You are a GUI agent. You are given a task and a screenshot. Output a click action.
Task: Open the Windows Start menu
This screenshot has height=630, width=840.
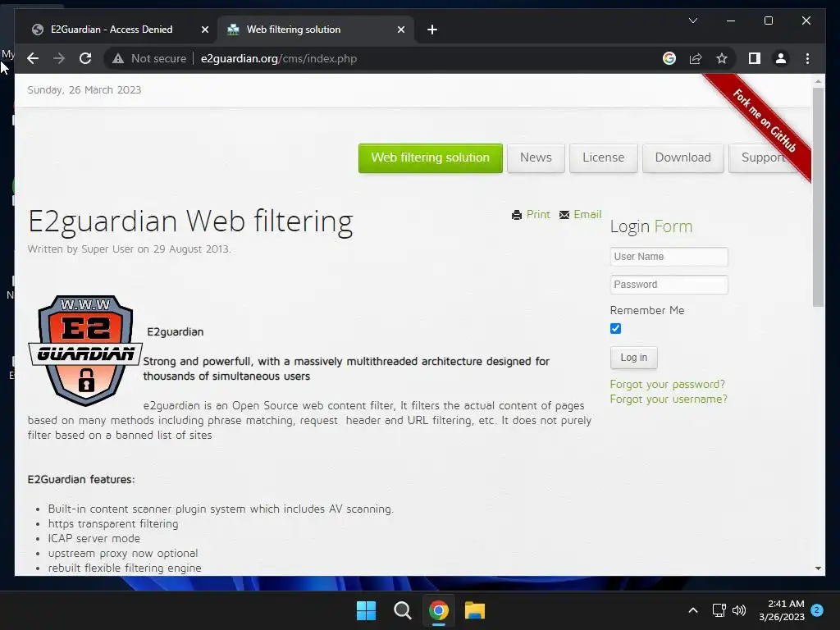[x=367, y=610]
